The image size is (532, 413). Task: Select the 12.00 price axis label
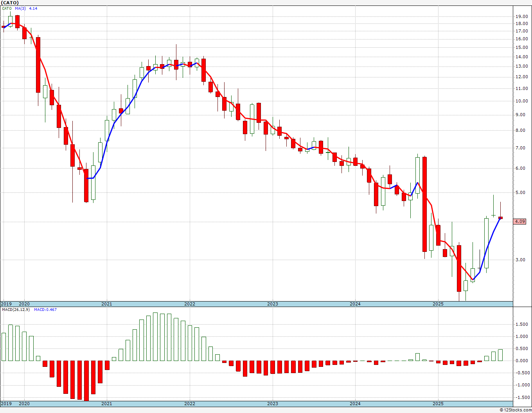coord(522,77)
